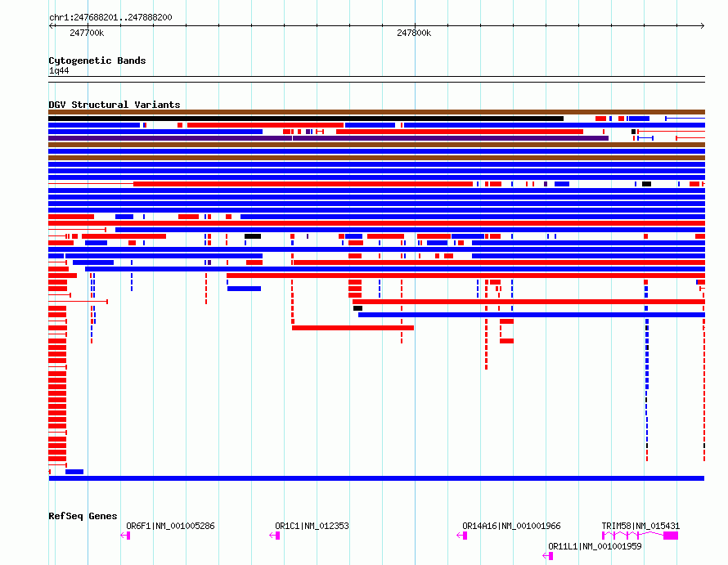Click the 1q44 cytogenetic band bar

(376, 79)
